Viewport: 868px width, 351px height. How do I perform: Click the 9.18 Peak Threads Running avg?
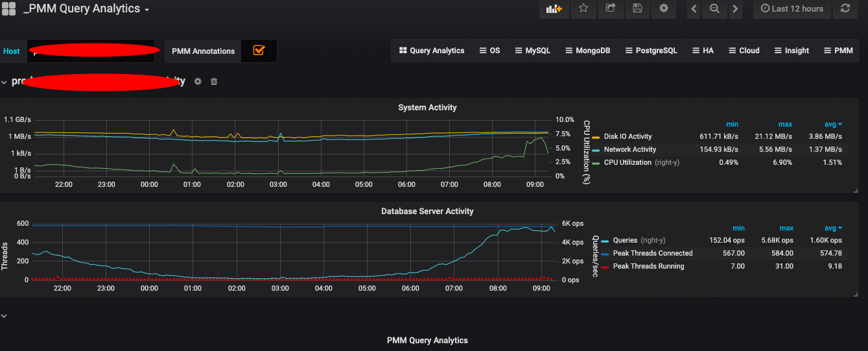point(835,266)
